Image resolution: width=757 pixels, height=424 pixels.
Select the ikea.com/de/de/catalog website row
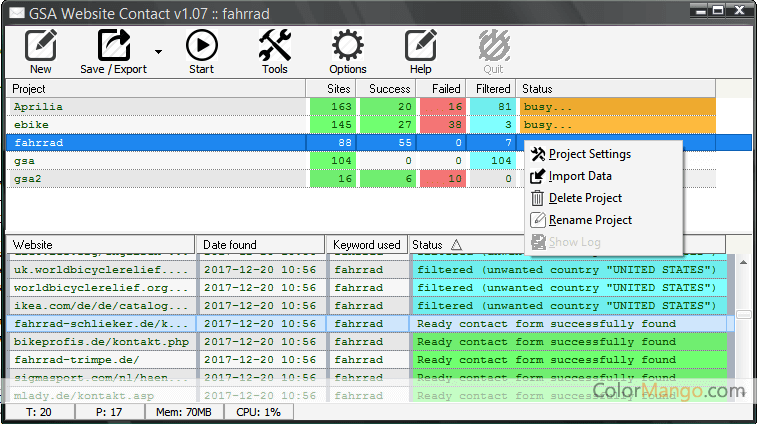click(x=367, y=306)
